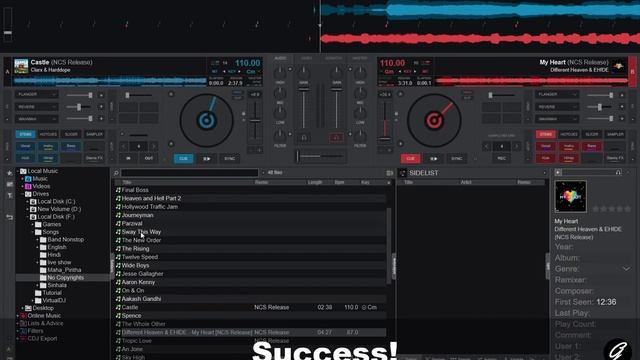Screen dimensions: 640x360
Task: Click the SIDELIST panel icon
Action: click(x=402, y=173)
